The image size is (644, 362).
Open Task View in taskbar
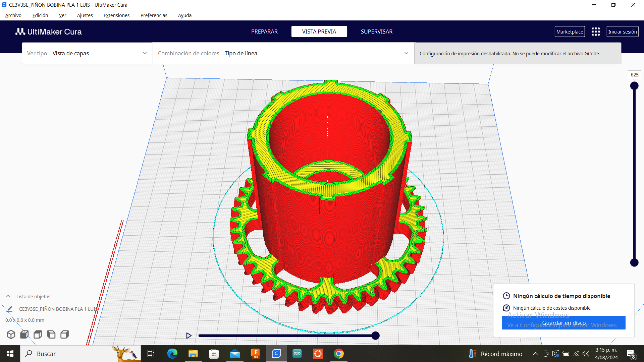tap(151, 354)
